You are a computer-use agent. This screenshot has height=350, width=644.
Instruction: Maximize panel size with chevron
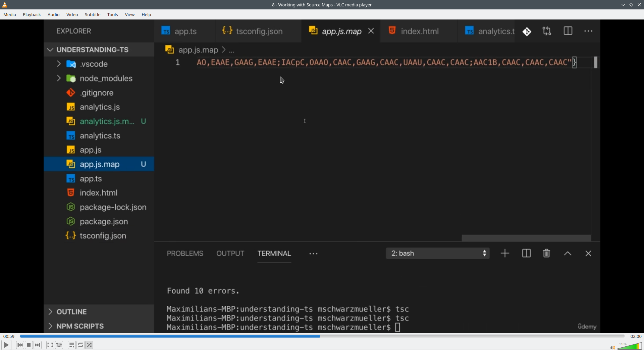(568, 254)
